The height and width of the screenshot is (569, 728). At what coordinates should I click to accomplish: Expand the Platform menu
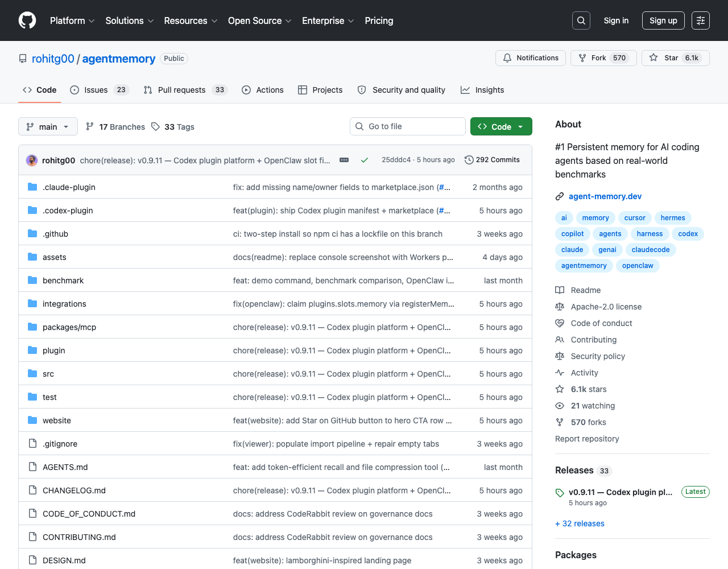coord(72,20)
